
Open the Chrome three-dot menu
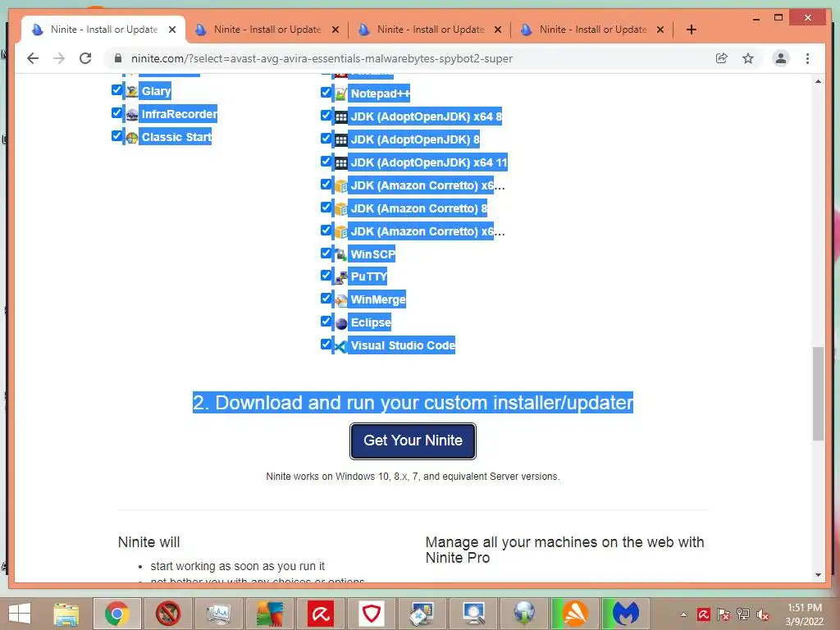(807, 58)
